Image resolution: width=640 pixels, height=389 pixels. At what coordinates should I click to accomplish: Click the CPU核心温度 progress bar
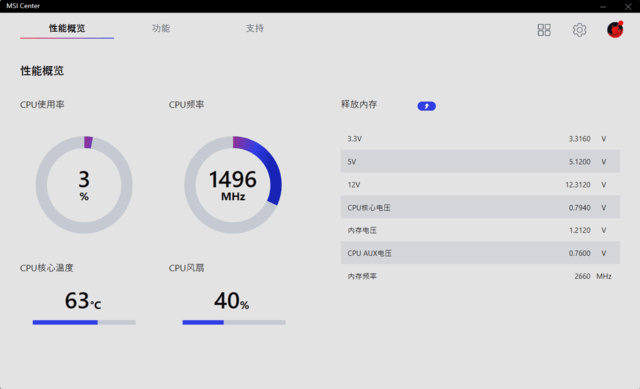coord(84,322)
